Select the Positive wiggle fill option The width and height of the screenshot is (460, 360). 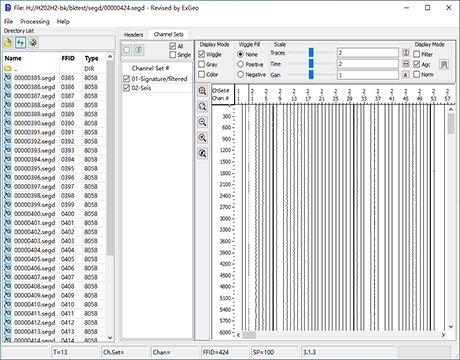tap(240, 64)
